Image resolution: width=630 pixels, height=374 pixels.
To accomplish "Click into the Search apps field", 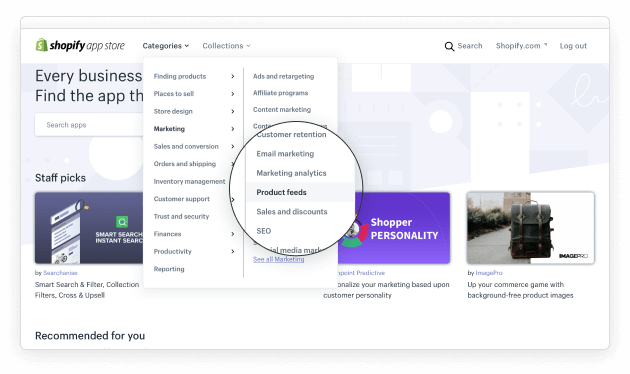I will click(x=89, y=125).
